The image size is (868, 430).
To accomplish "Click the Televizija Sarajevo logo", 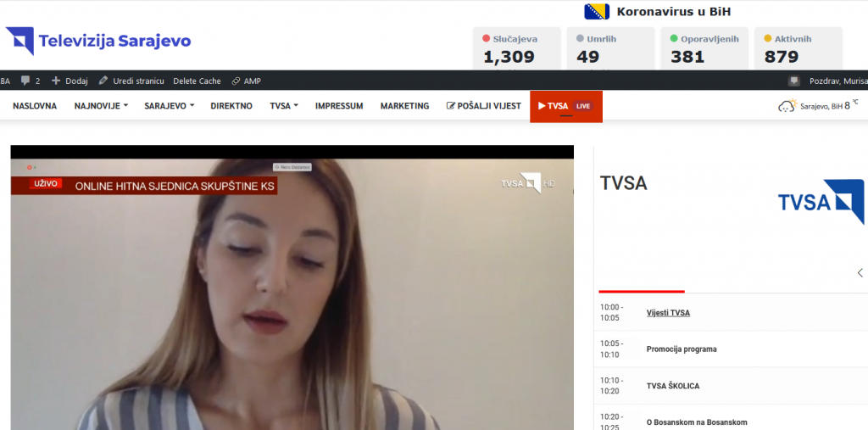I will (98, 41).
